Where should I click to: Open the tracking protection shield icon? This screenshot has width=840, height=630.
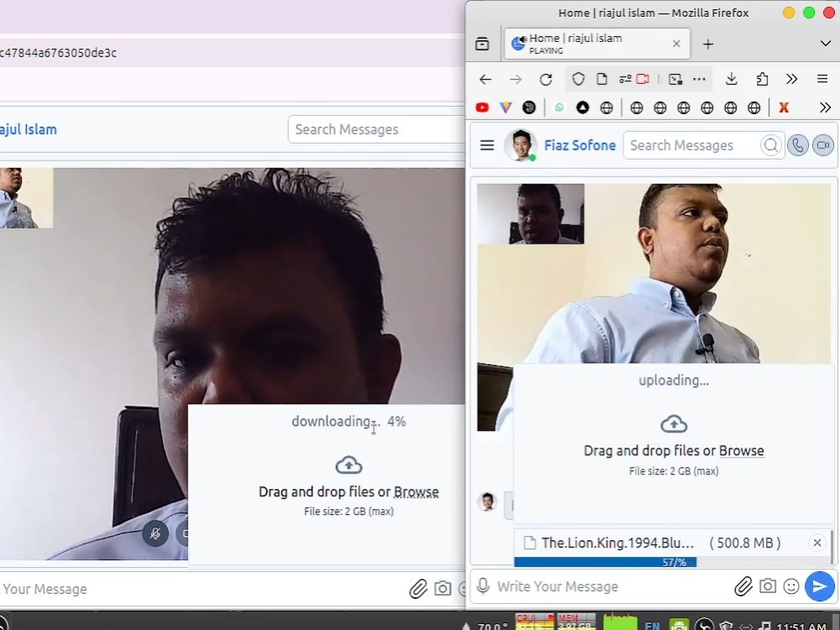coord(578,79)
